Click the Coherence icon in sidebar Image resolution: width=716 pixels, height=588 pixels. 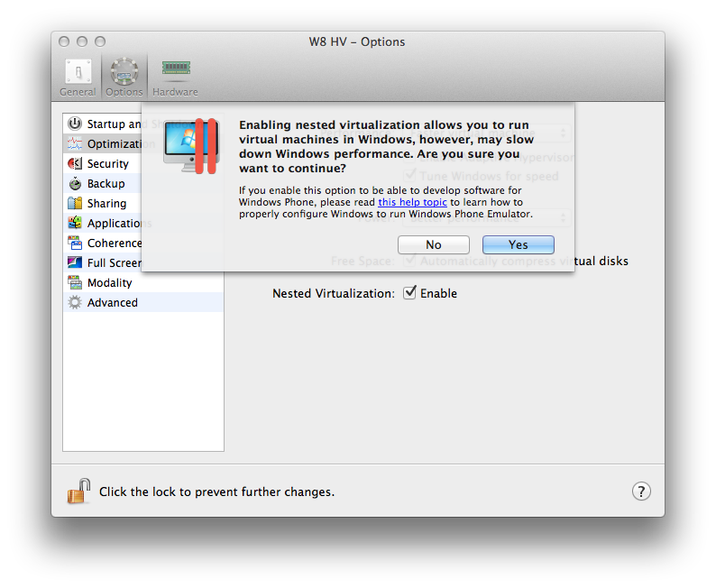click(75, 243)
